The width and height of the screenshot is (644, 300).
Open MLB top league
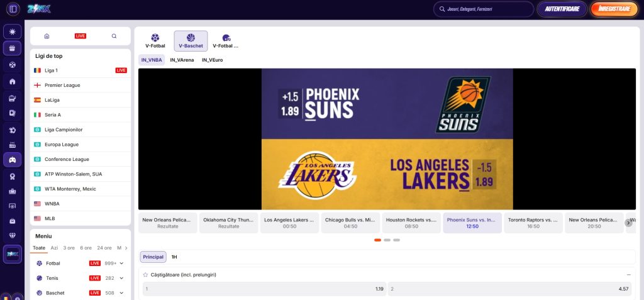pos(80,218)
